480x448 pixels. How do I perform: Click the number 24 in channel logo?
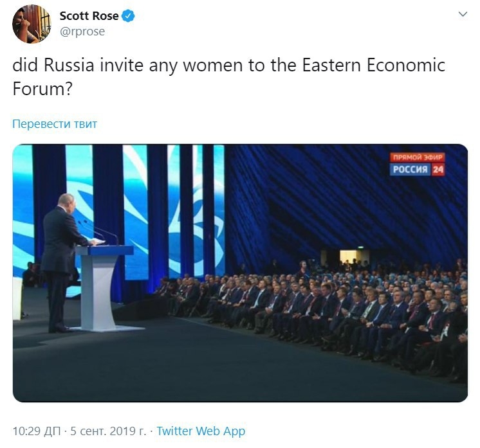438,170
